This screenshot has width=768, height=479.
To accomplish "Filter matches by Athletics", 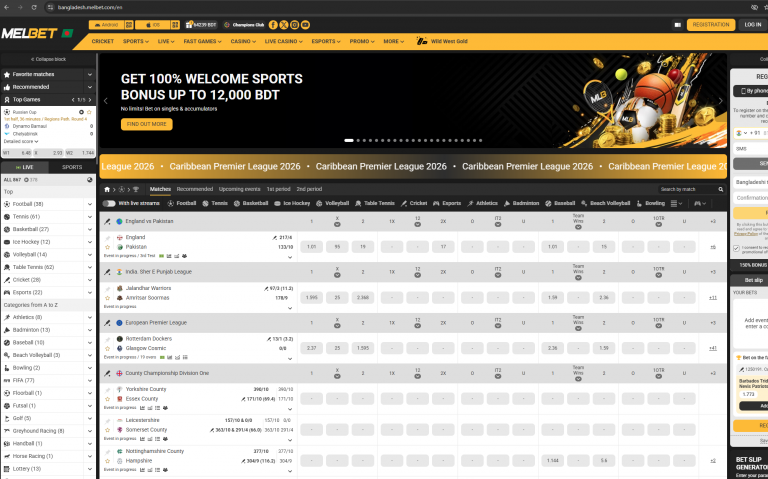I will [482, 203].
